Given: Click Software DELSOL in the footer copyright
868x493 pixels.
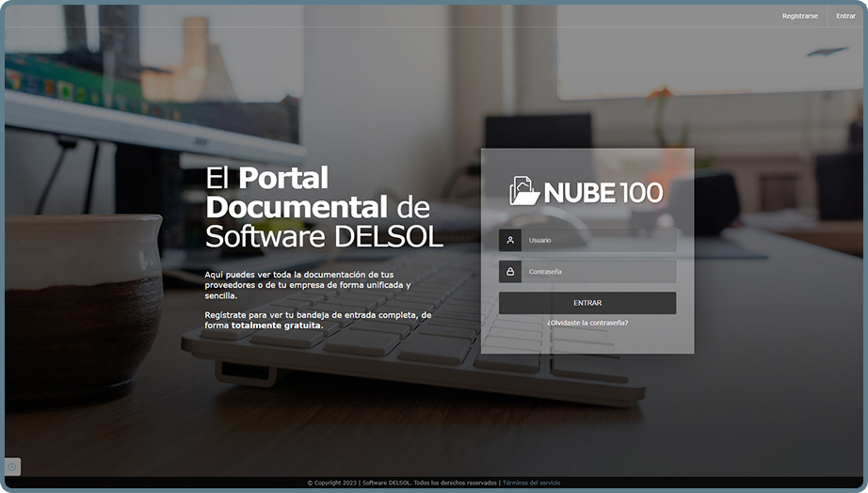Looking at the screenshot, I should 386,483.
